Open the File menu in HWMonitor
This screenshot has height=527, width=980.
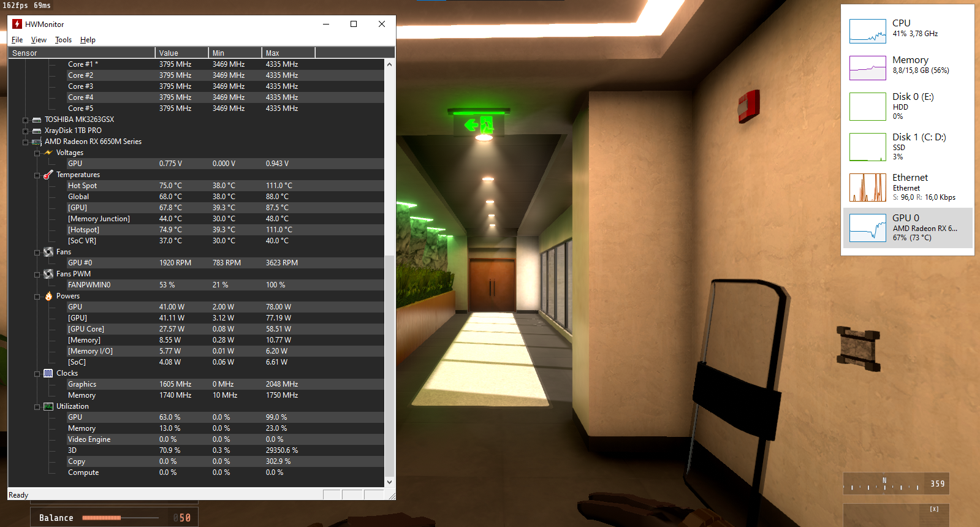click(17, 40)
